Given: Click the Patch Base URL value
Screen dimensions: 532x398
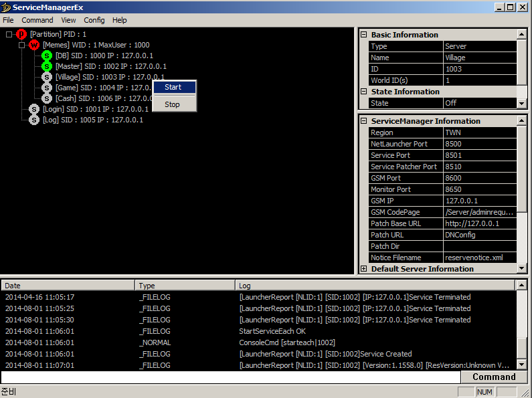Looking at the screenshot, I should point(480,223).
